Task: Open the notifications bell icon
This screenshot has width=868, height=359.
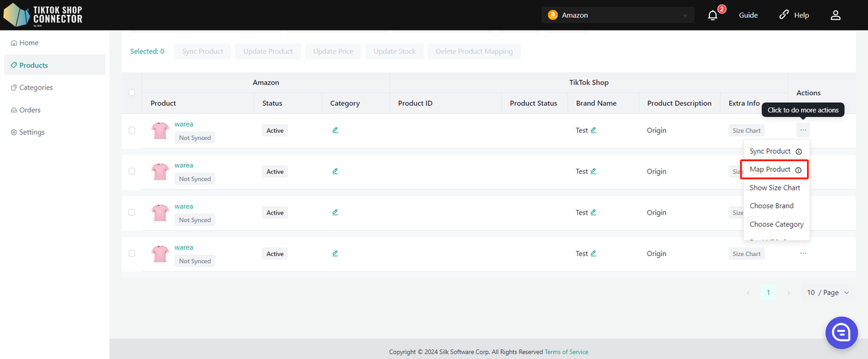Action: 712,15
